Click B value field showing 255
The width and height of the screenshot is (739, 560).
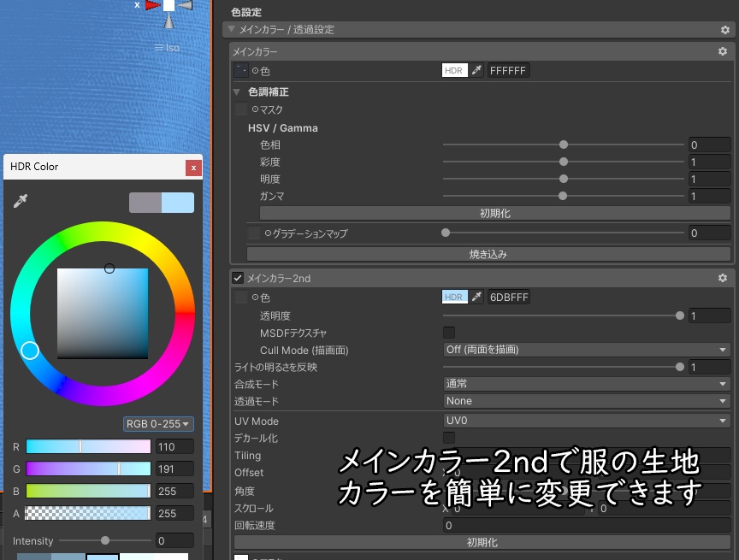(174, 491)
